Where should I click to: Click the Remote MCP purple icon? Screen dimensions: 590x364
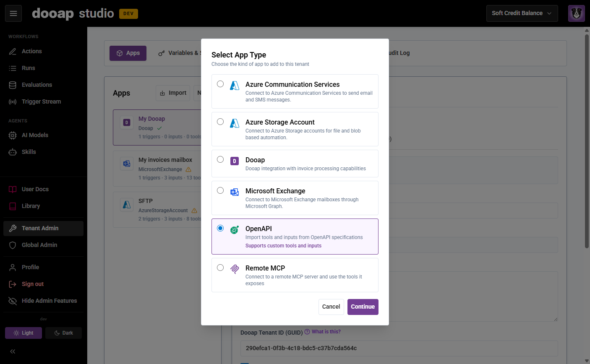[x=235, y=269]
